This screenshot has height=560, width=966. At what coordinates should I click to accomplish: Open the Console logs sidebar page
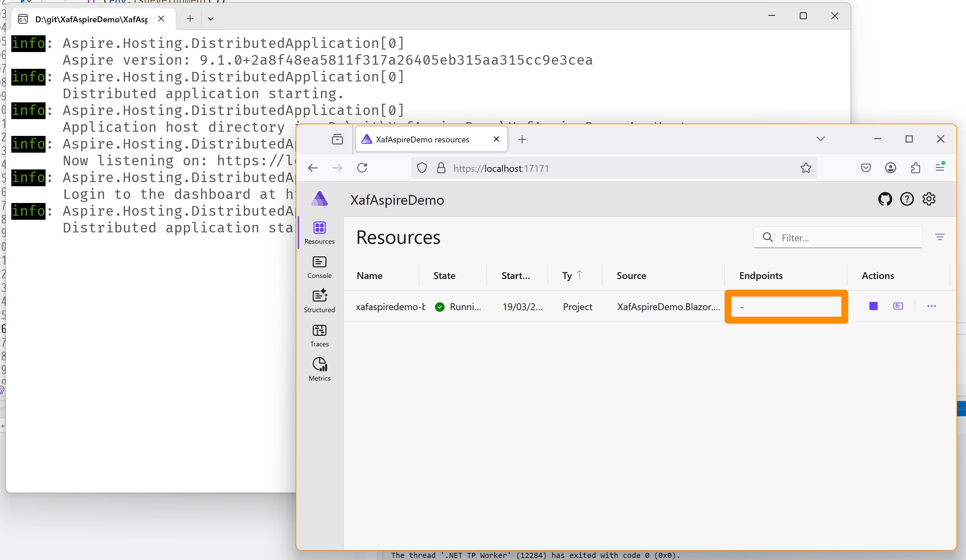pyautogui.click(x=319, y=267)
